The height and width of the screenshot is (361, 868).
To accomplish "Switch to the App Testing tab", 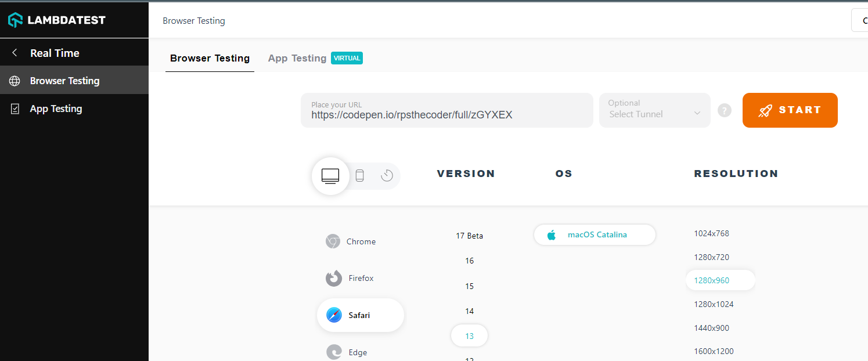I will coord(297,58).
